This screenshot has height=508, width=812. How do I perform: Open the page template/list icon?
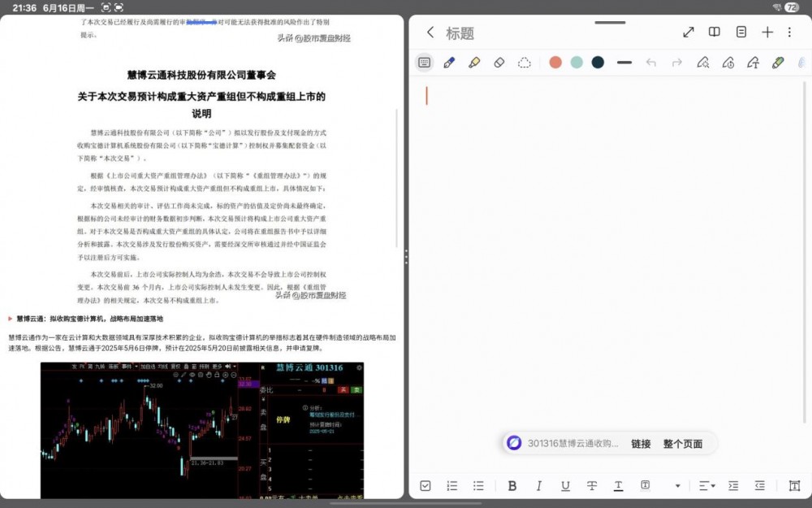pos(741,33)
